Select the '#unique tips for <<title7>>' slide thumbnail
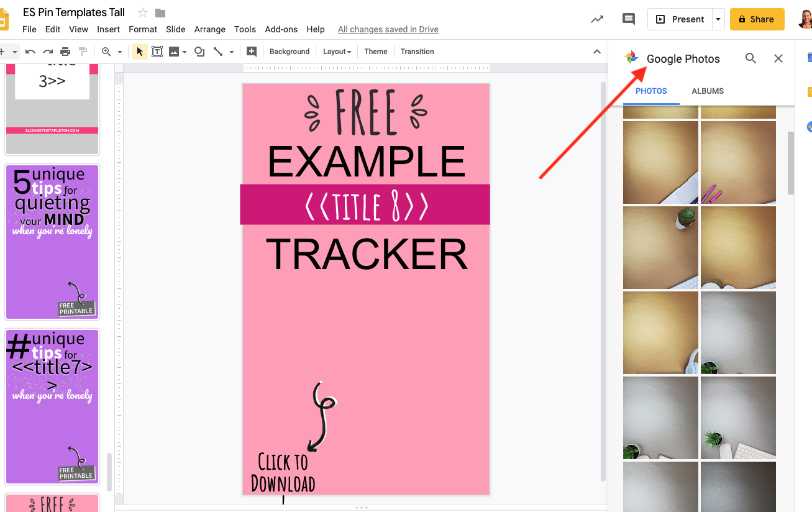The width and height of the screenshot is (812, 512). click(x=52, y=406)
